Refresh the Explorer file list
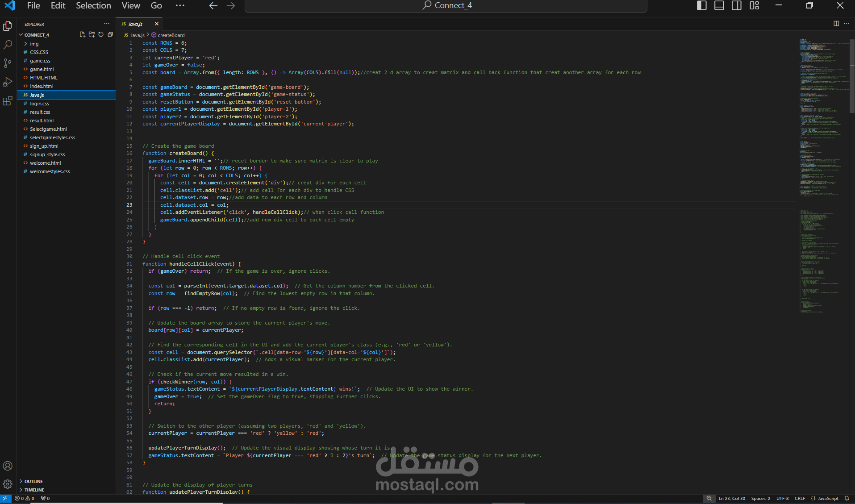Viewport: 855px width, 504px height. tap(101, 34)
